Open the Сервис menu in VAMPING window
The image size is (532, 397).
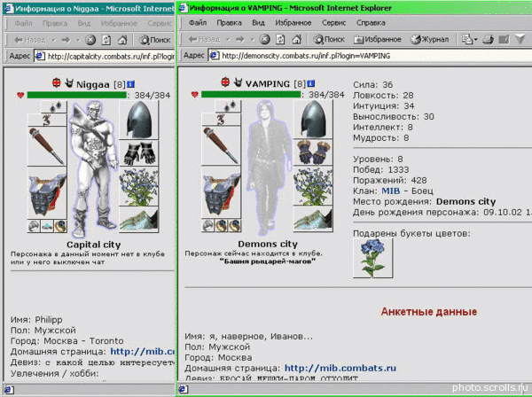click(x=333, y=23)
